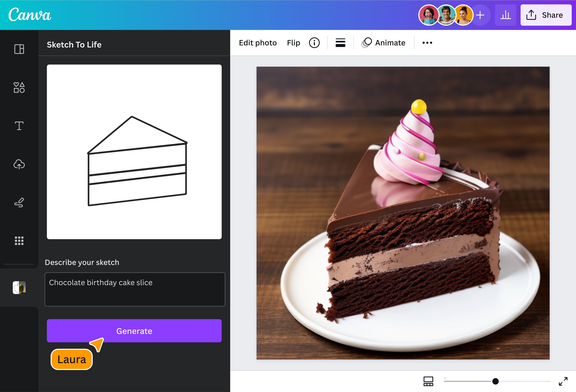Click the Generate button
576x392 pixels.
[x=134, y=331]
